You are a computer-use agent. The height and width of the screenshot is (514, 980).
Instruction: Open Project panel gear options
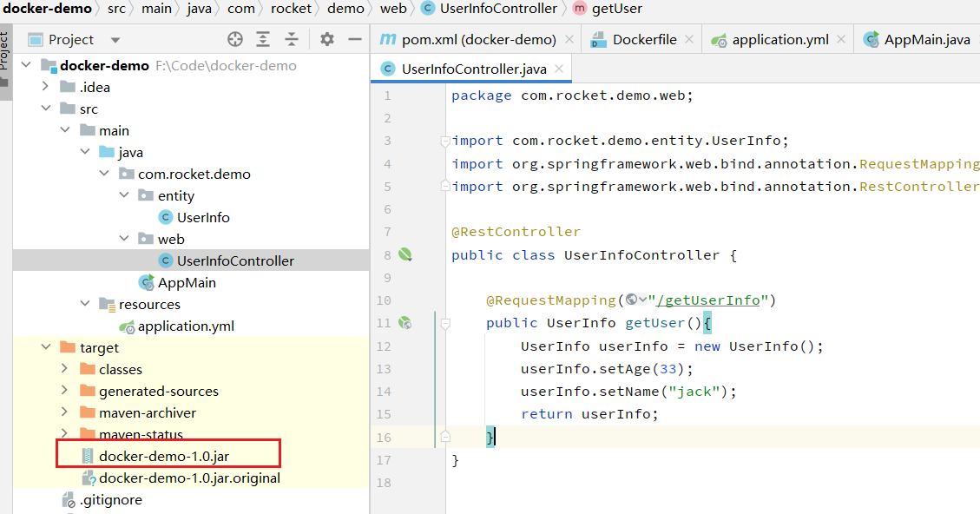(327, 39)
